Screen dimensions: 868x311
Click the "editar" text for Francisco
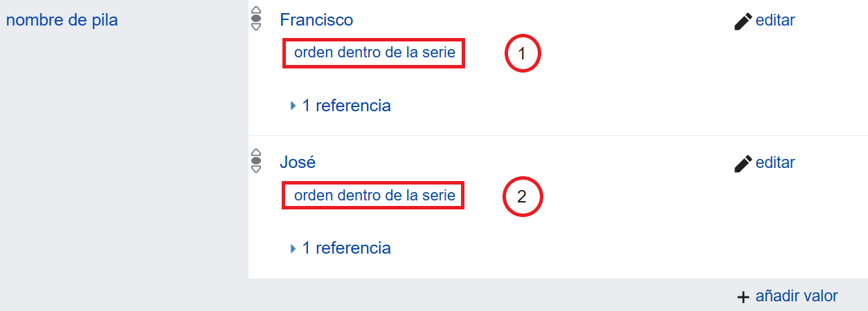tap(775, 20)
